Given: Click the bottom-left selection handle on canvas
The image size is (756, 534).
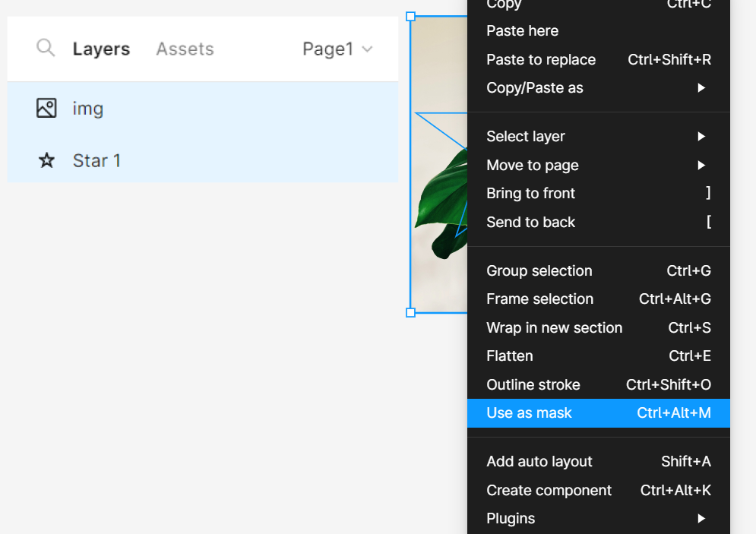Looking at the screenshot, I should 410,312.
